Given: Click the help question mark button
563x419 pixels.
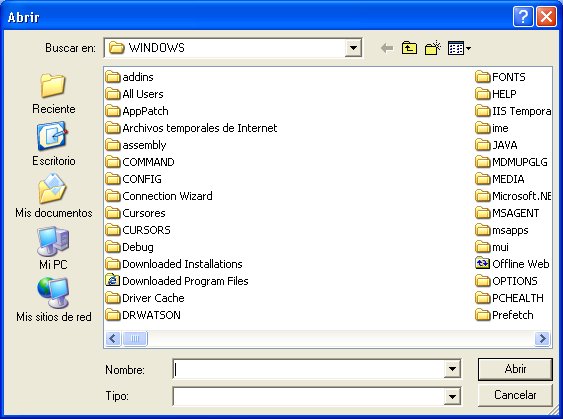Looking at the screenshot, I should tap(523, 17).
